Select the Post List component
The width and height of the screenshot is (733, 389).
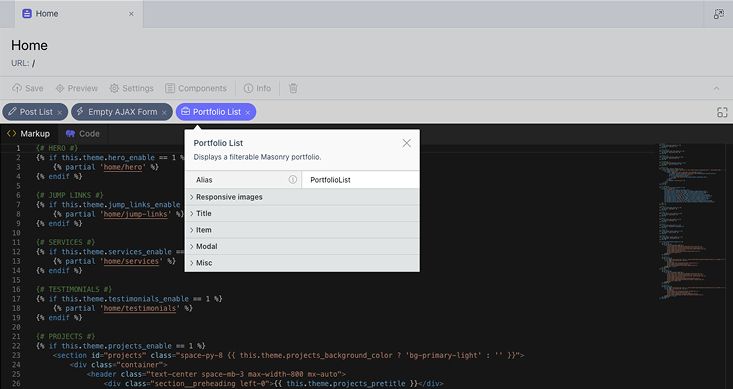tap(35, 112)
